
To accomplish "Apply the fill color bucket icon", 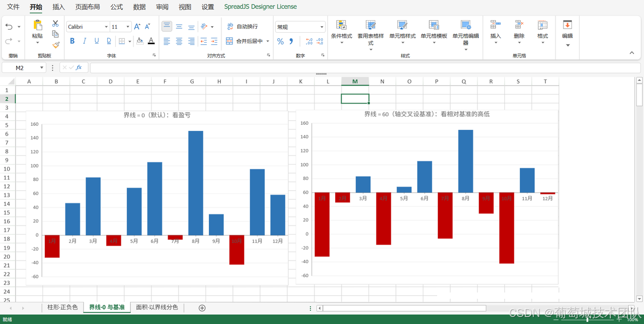I will (x=140, y=41).
